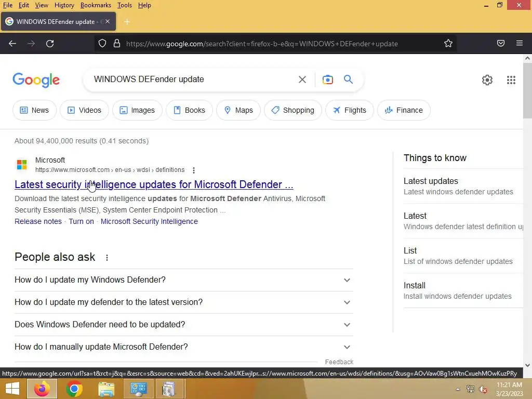532x399 pixels.
Task: Close the WINDOWS DEFender update tab
Action: click(x=108, y=21)
